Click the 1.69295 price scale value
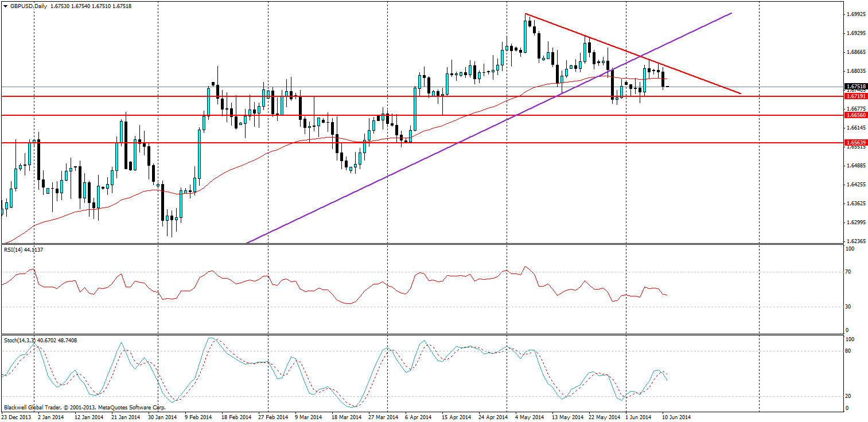868x422 pixels. 855,33
